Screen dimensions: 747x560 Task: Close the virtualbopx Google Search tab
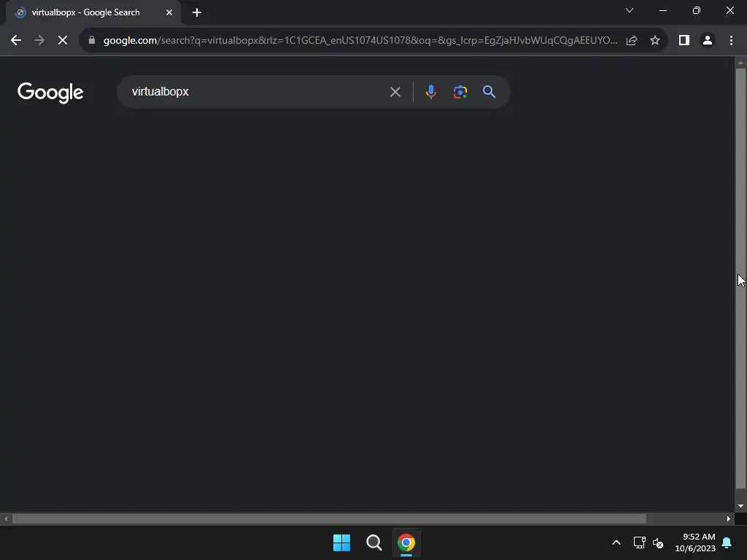tap(169, 12)
